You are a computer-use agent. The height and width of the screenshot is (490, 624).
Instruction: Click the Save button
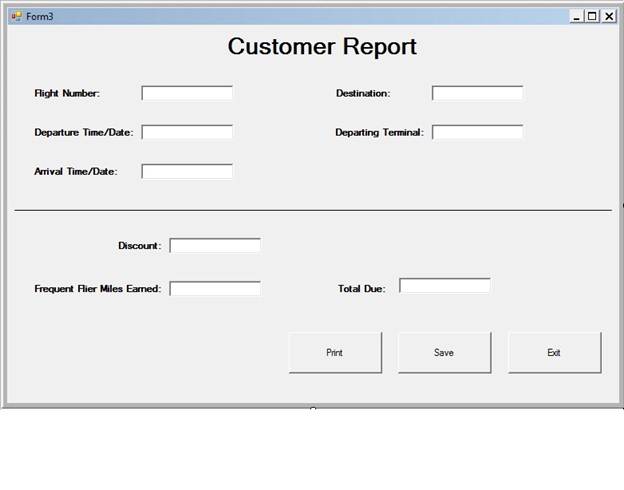tap(444, 353)
